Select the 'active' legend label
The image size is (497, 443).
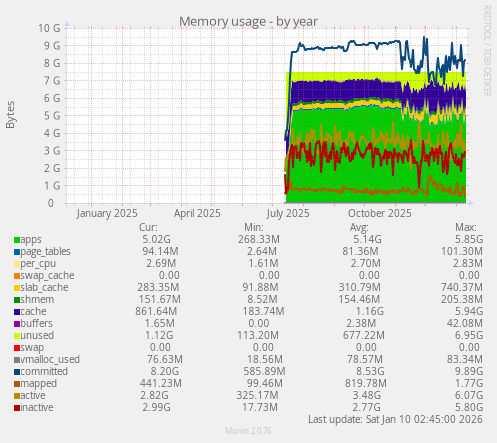[33, 395]
